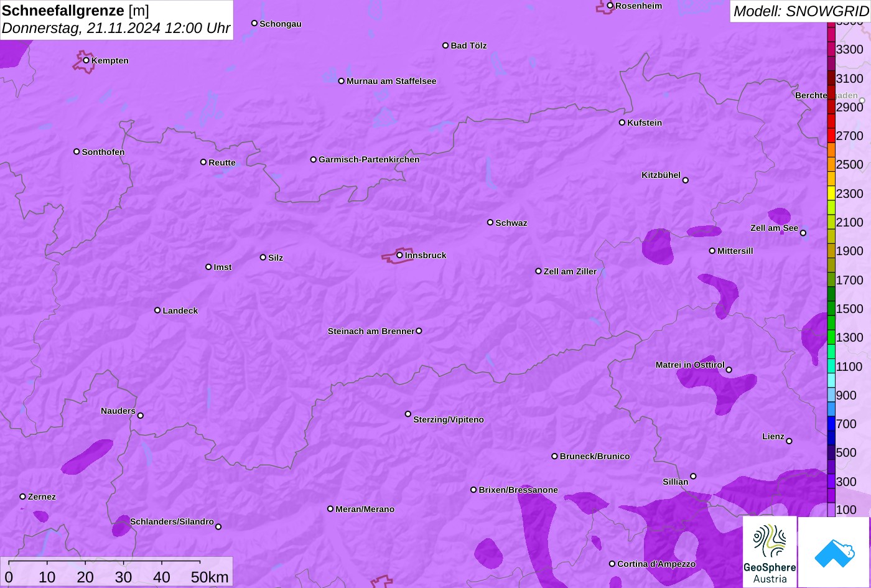This screenshot has width=871, height=588.
Task: Click the Meran/Merano label
Action: (365, 510)
